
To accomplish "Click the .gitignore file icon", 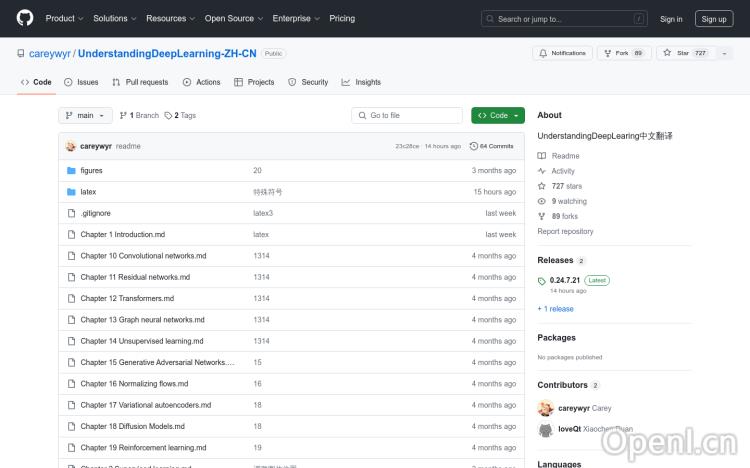I will click(x=71, y=213).
